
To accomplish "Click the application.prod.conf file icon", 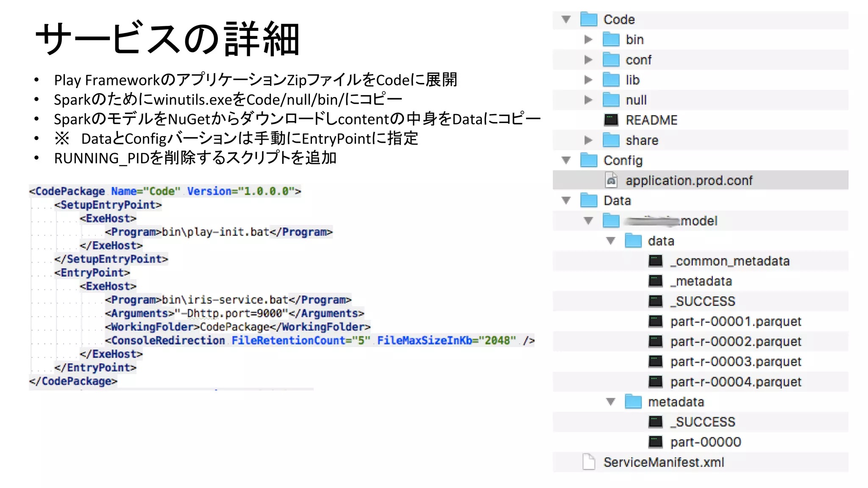I will coord(611,180).
